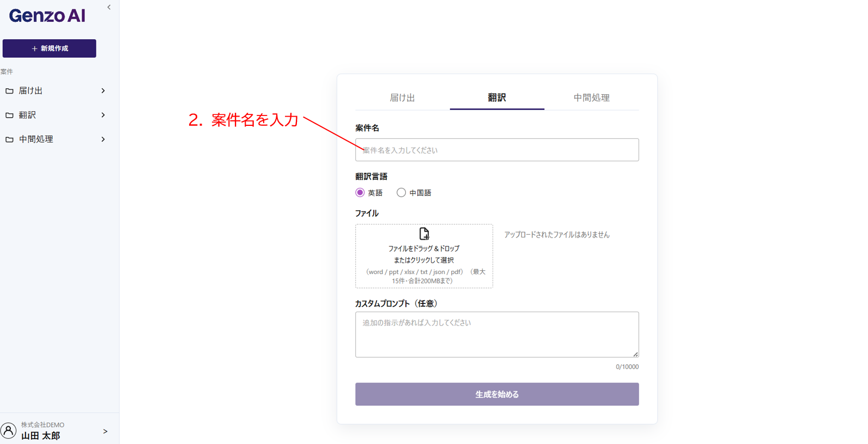This screenshot has width=868, height=444.
Task: Click the 0/10000 character counter
Action: pos(627,367)
